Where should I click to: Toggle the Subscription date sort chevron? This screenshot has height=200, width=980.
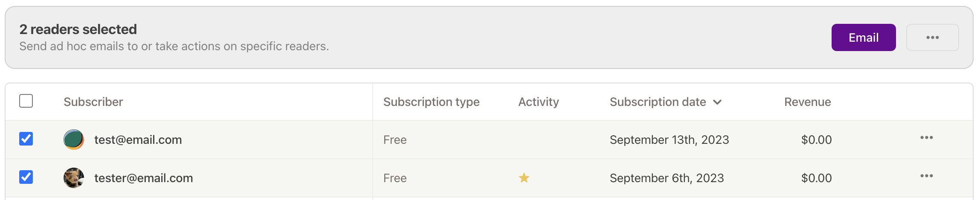[x=717, y=102]
